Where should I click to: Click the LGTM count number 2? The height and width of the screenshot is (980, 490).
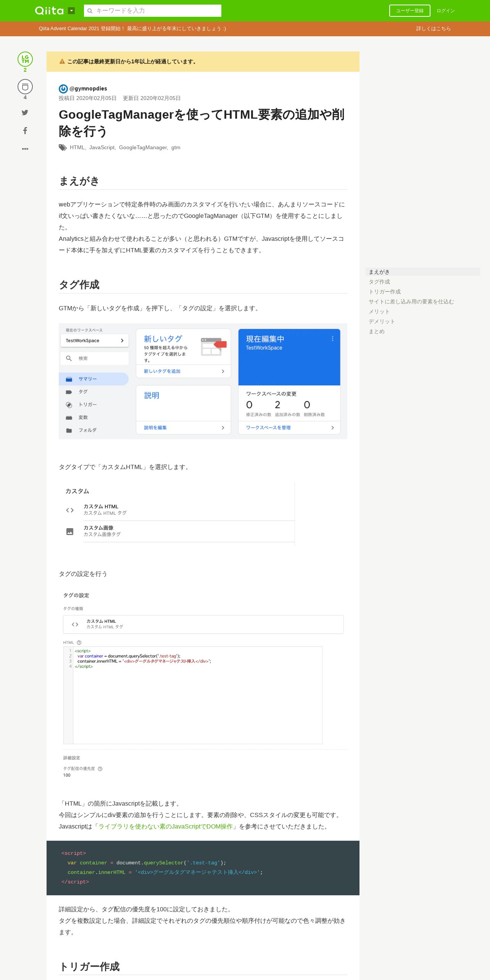25,70
